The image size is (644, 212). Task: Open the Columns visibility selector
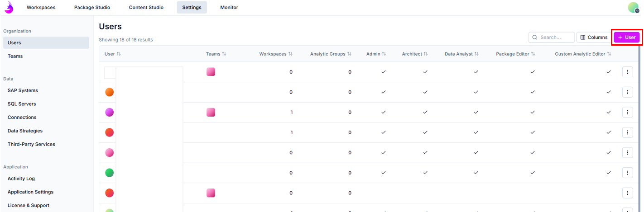coord(594,38)
